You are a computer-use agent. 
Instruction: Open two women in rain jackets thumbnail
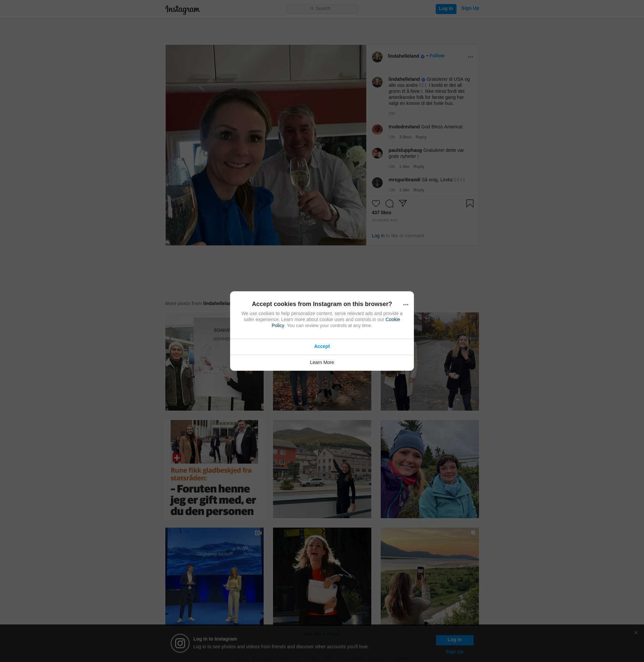[x=430, y=469]
